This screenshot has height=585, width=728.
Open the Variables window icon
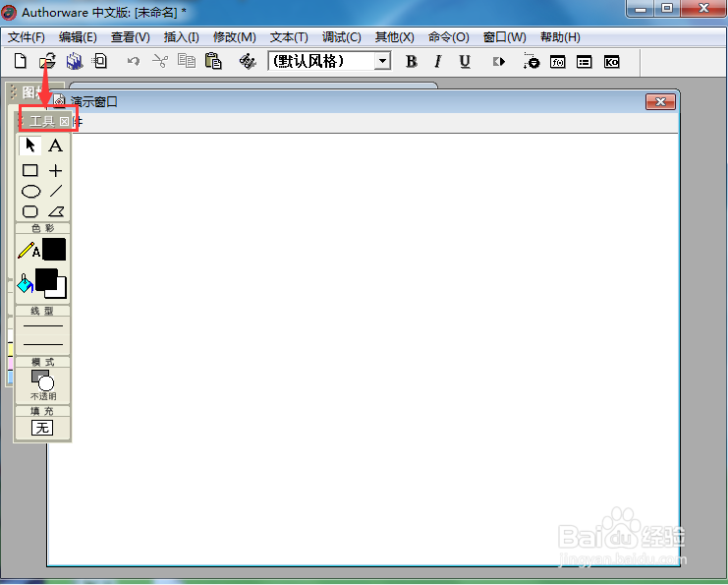pyautogui.click(x=585, y=62)
